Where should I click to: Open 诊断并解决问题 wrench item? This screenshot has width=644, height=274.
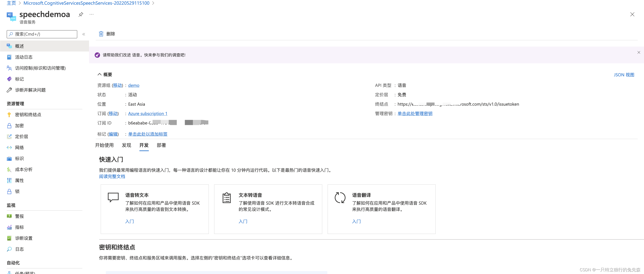[30, 90]
